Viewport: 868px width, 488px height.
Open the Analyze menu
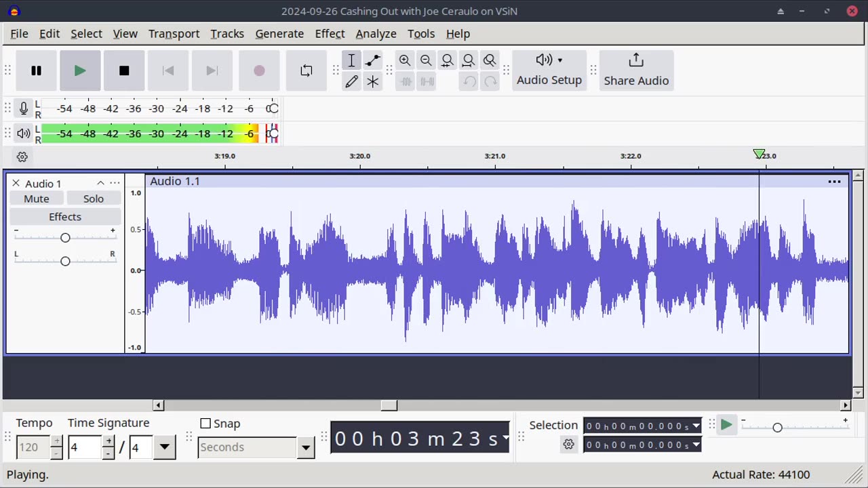376,33
